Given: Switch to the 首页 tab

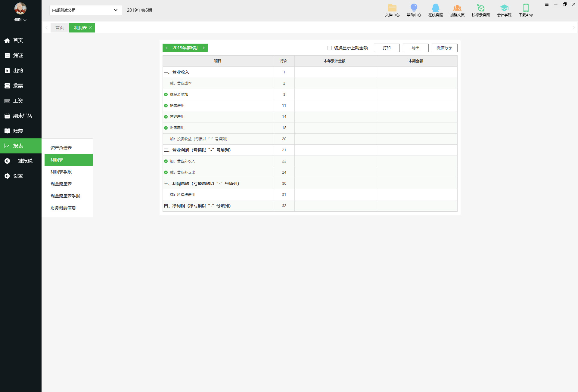Looking at the screenshot, I should pos(60,28).
